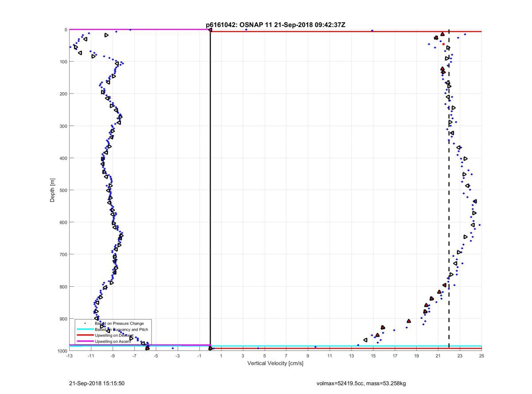
Task: Click the x-axis tick label '-5'
Action: coord(156,355)
